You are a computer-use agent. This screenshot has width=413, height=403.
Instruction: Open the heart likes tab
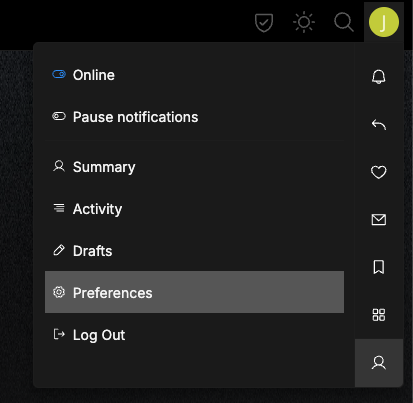[x=379, y=172]
